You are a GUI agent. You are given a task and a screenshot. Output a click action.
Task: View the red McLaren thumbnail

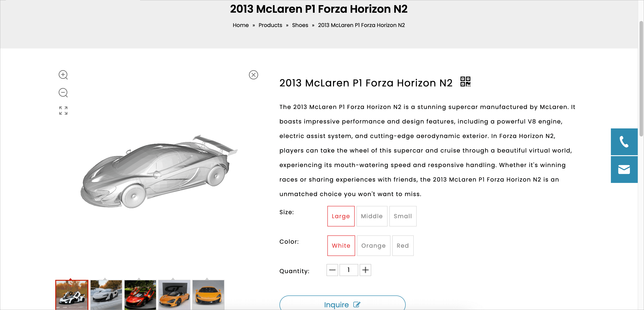(140, 295)
